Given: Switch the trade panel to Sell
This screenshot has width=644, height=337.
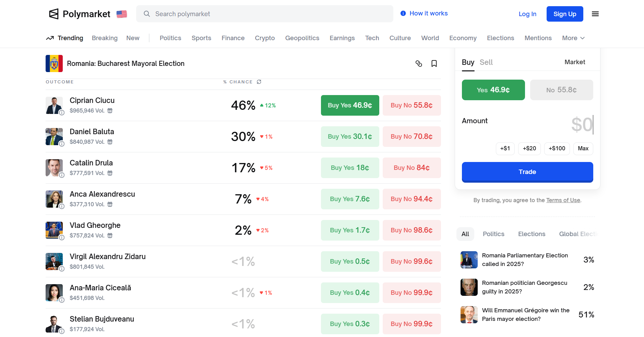Looking at the screenshot, I should click(x=486, y=62).
